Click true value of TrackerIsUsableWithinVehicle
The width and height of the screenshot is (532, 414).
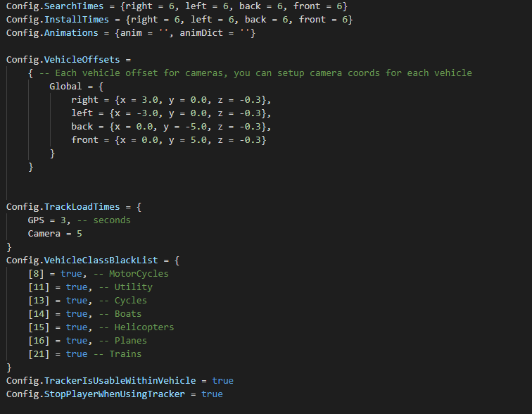tap(222, 381)
